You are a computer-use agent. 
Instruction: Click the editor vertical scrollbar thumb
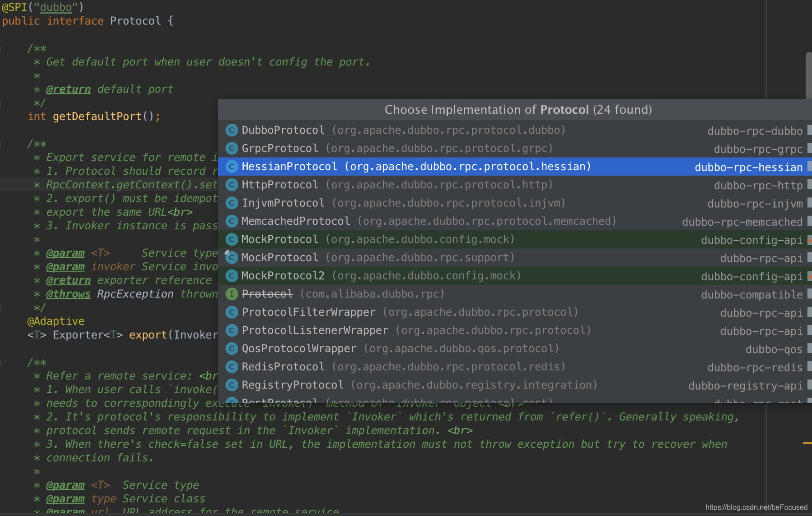click(809, 75)
